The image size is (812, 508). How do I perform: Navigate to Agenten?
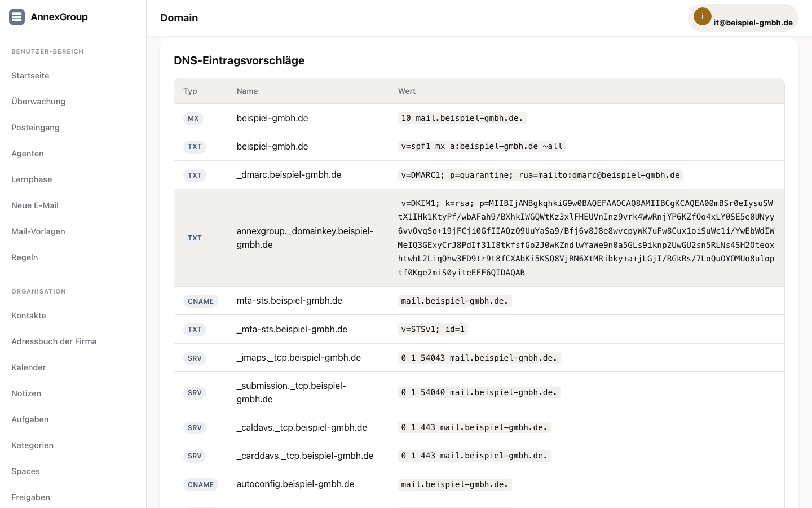point(28,154)
